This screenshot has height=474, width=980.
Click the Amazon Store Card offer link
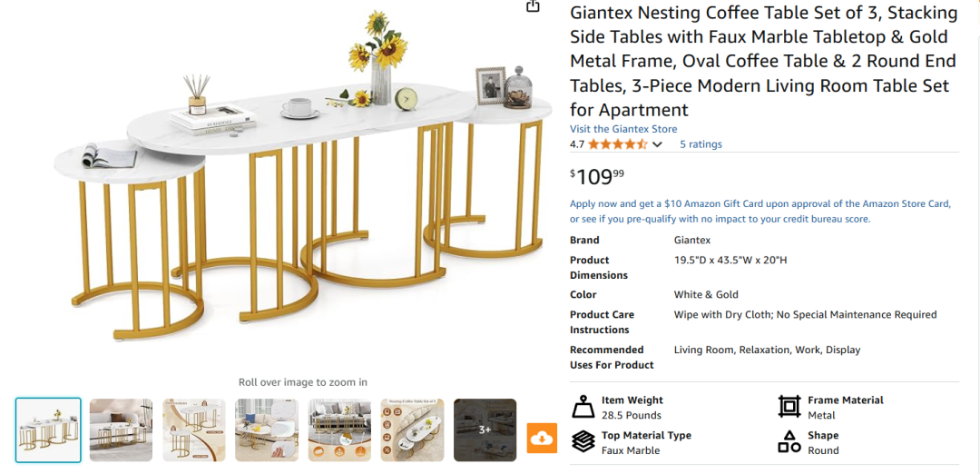(x=760, y=211)
